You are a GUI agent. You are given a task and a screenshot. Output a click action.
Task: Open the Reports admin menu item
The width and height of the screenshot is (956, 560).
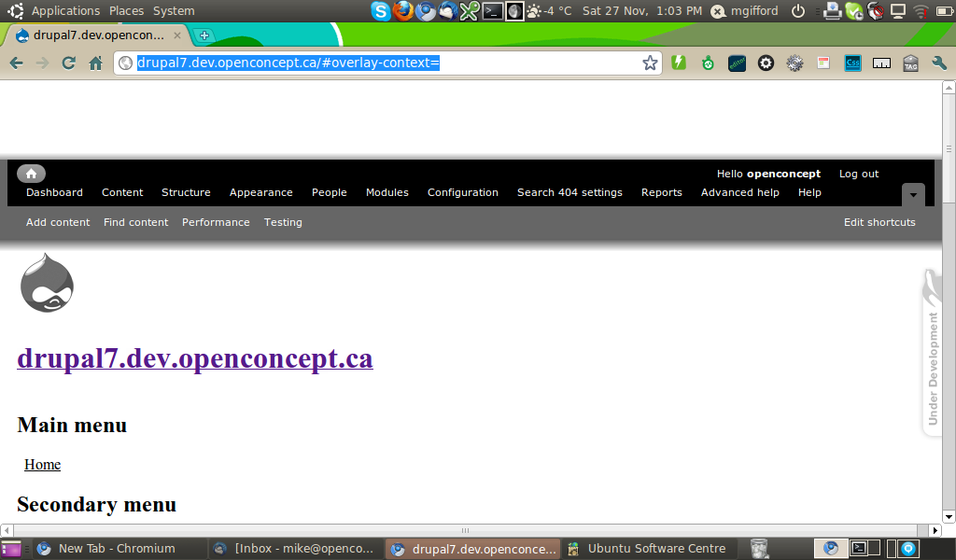point(662,192)
